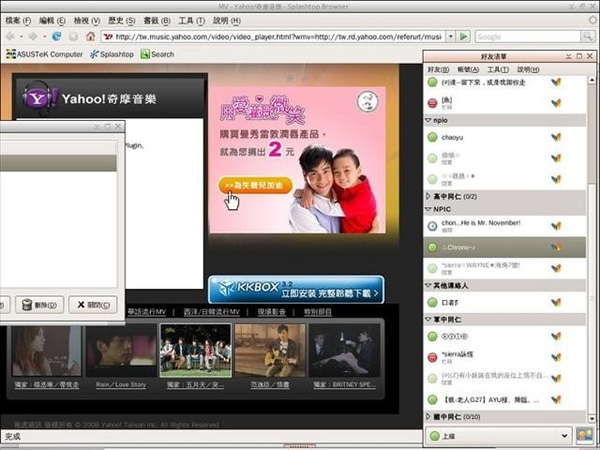
Task: Click MSN butterfly icon on 口都 row
Action: (556, 302)
